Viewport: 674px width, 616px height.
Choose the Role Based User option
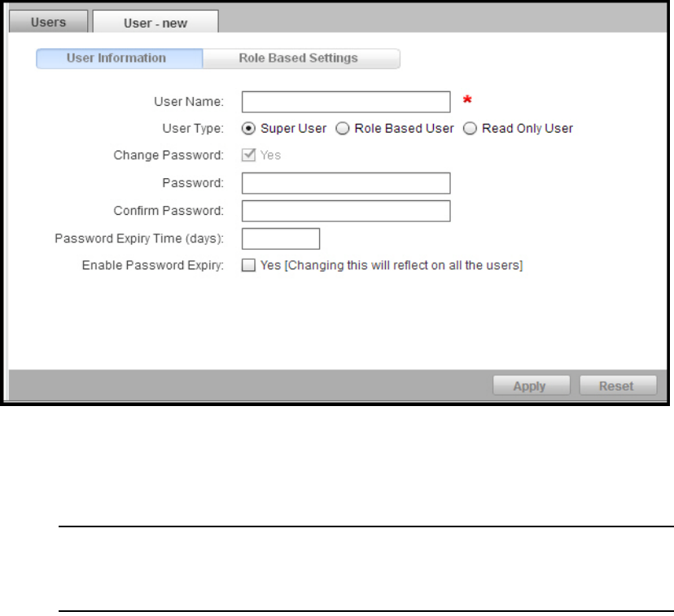(x=343, y=129)
